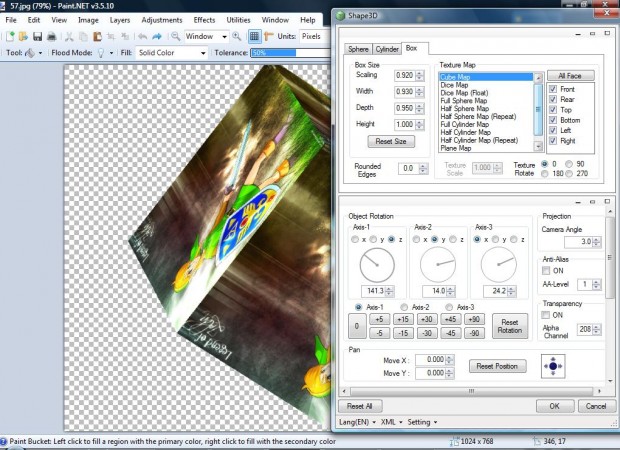Click the OK button
620x450 pixels.
point(555,406)
